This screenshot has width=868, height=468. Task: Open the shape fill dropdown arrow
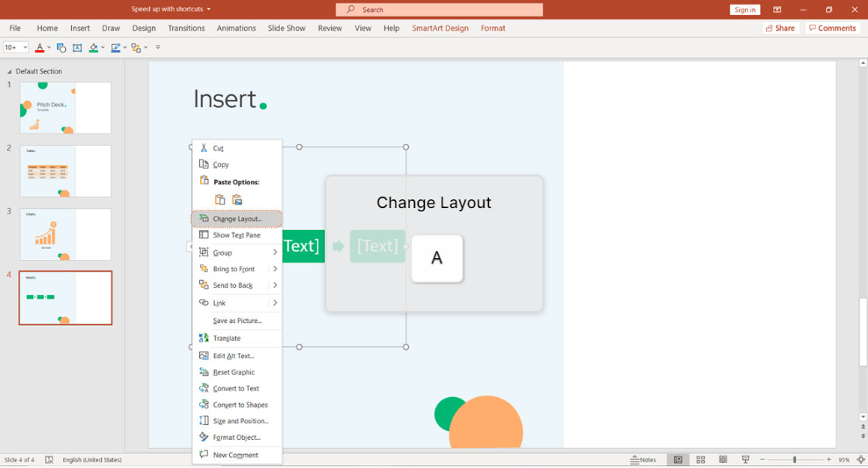pyautogui.click(x=103, y=47)
